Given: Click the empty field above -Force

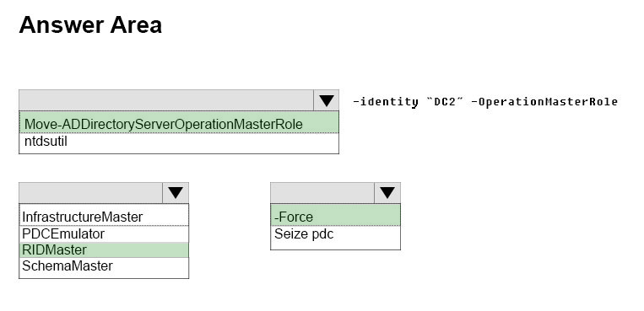Looking at the screenshot, I should pyautogui.click(x=322, y=193).
